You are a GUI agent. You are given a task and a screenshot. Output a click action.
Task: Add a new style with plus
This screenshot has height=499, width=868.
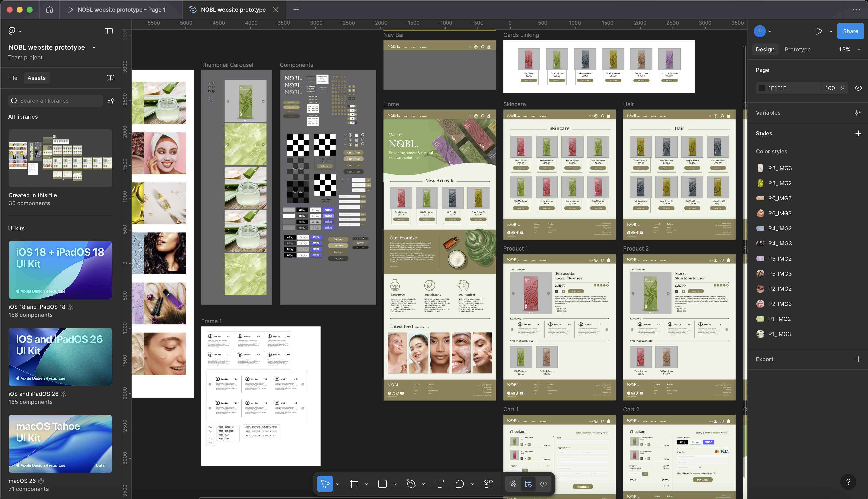pos(858,133)
